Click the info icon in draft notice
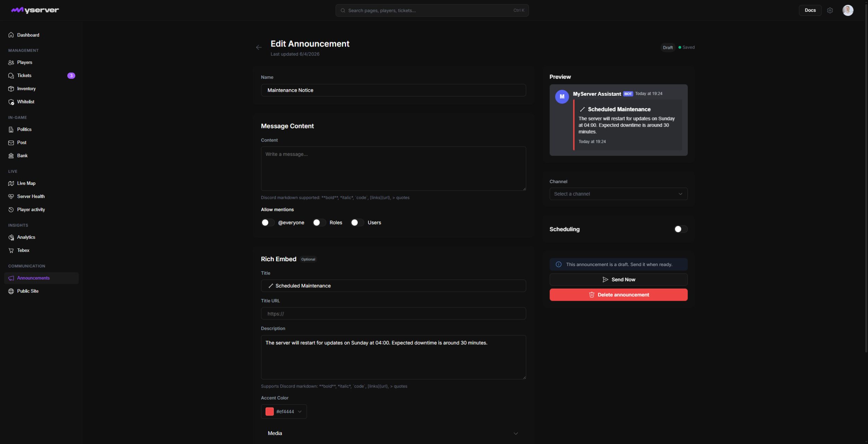Screen dimensions: 868x444 coord(558,265)
